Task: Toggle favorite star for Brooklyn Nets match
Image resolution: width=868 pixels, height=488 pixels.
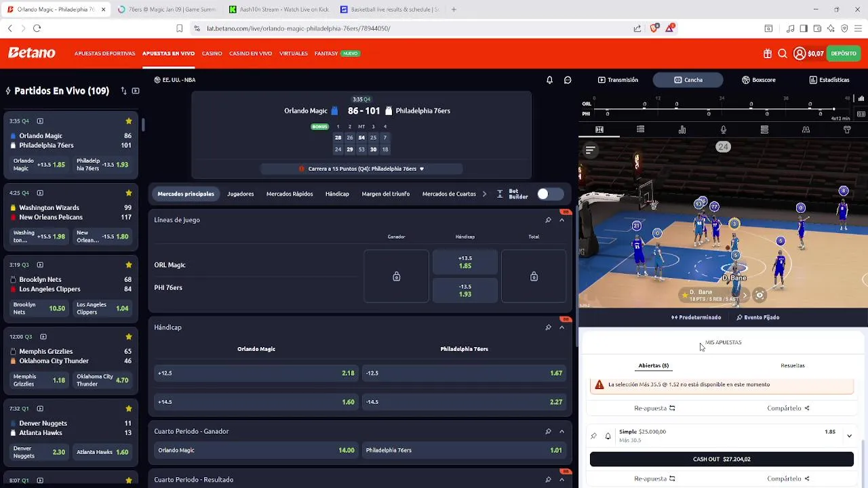Action: 129,265
